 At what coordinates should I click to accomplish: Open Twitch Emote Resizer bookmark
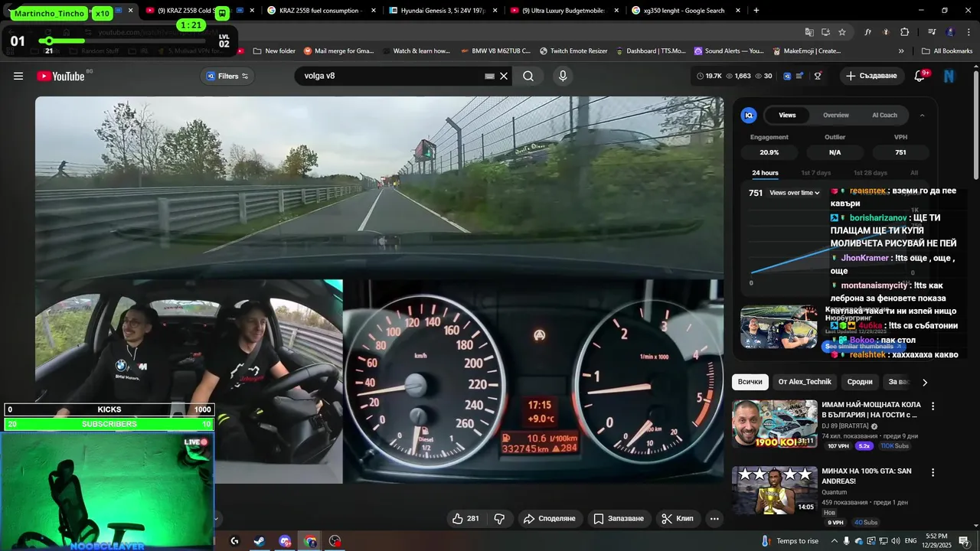point(573,51)
